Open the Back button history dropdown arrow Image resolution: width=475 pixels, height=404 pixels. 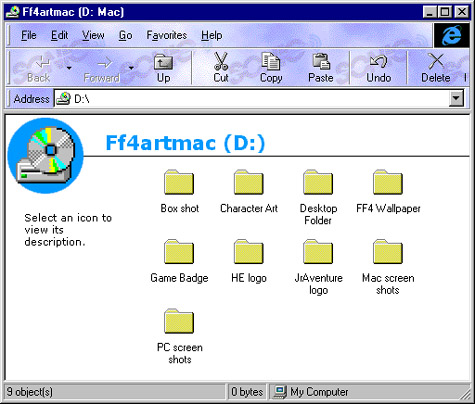[69, 68]
